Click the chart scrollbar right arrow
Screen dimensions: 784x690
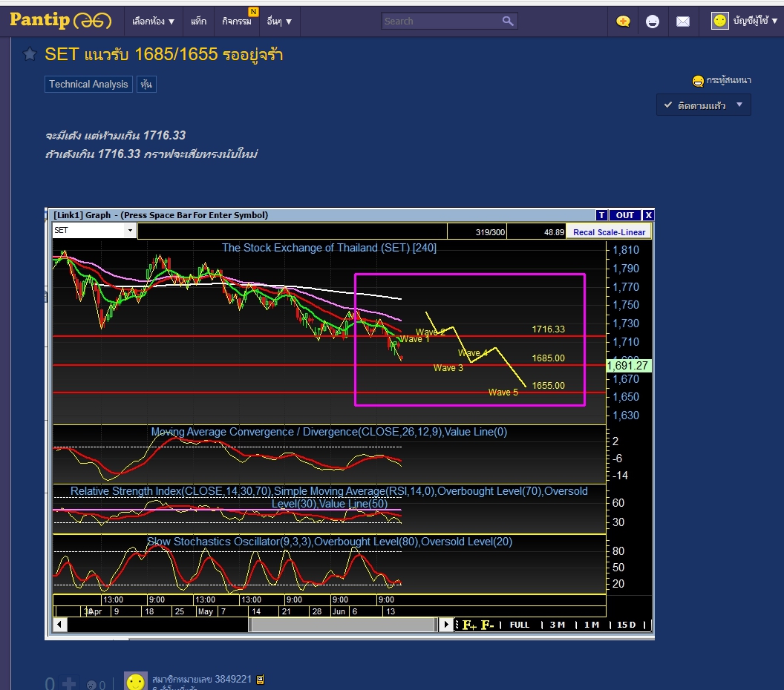tap(446, 624)
